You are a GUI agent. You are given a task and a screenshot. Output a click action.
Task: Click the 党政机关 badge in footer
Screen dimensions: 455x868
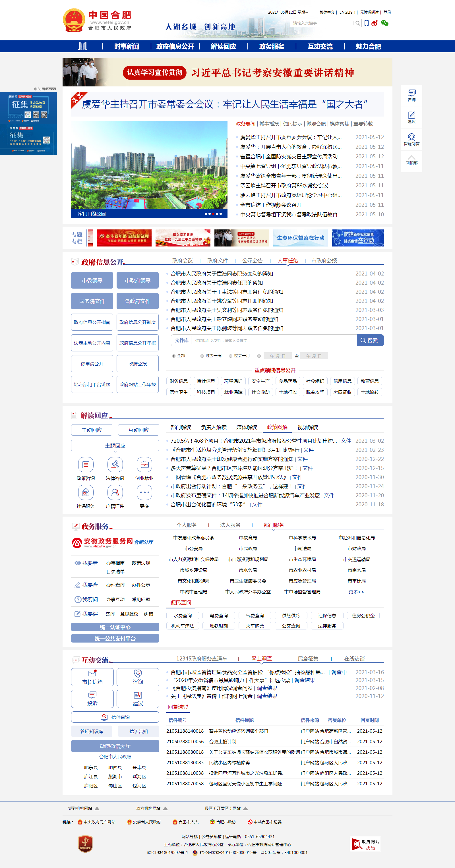coord(85,844)
